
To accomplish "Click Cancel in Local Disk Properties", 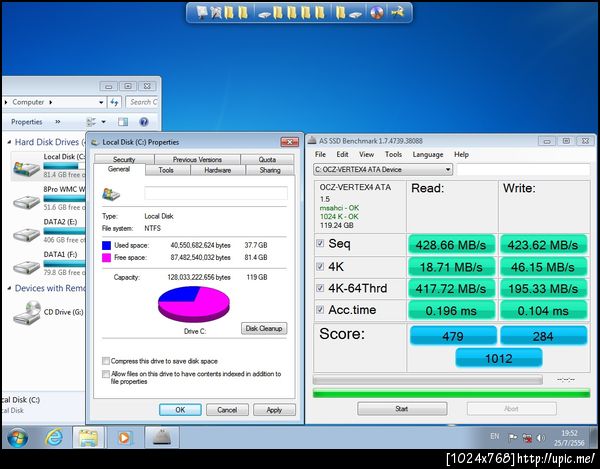I will point(227,410).
